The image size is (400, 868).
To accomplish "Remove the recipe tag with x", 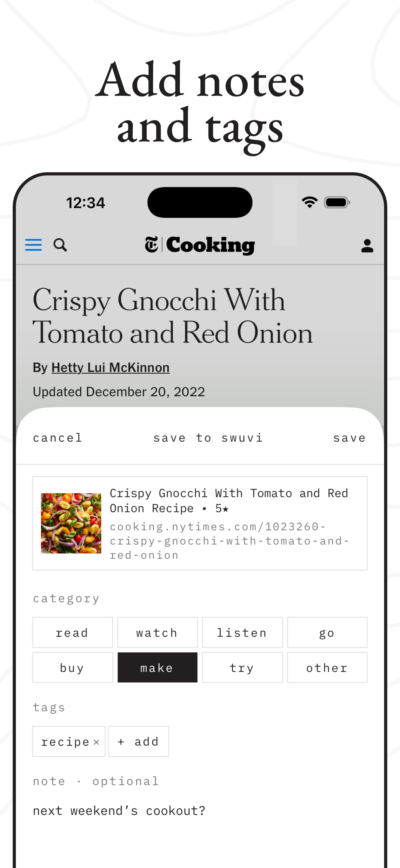I will click(97, 742).
